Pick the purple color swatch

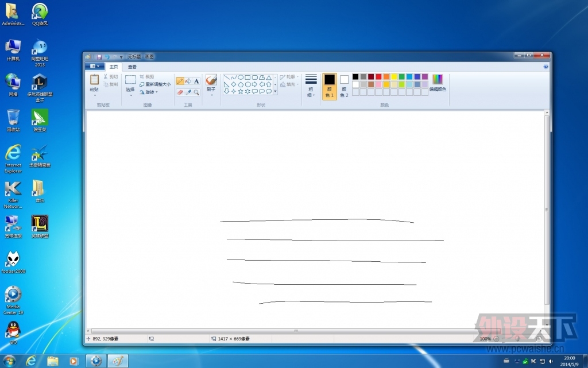click(x=425, y=77)
